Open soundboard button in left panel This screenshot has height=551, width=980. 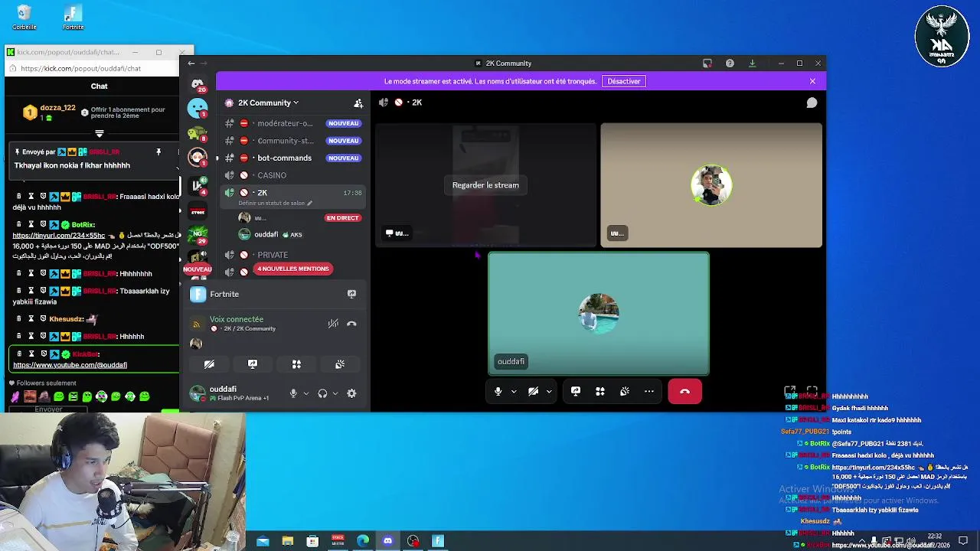pyautogui.click(x=340, y=364)
